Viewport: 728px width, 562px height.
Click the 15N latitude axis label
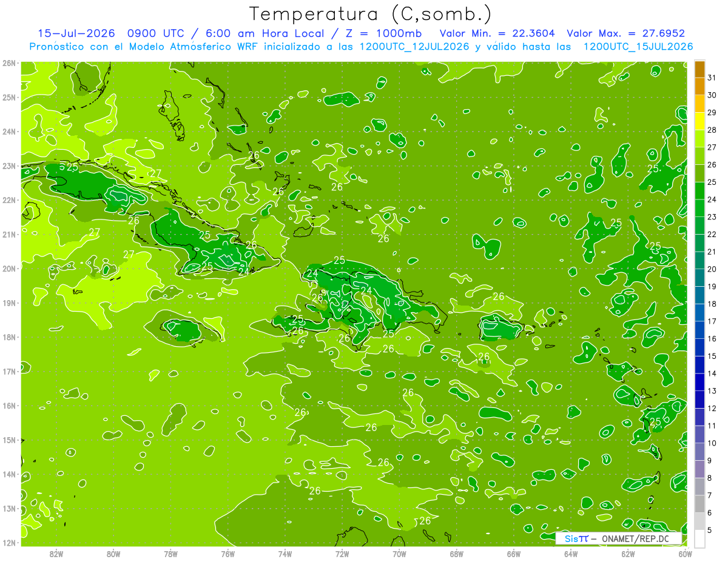(x=10, y=440)
